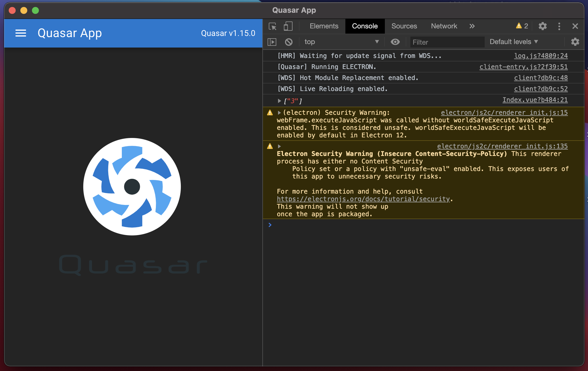Switch to the Elements tab

tap(324, 26)
